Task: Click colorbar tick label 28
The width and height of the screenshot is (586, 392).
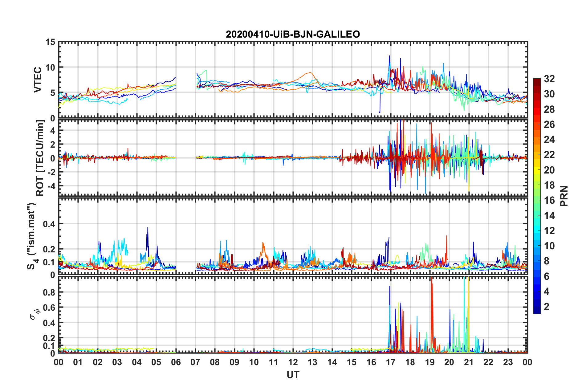Action: (x=549, y=109)
